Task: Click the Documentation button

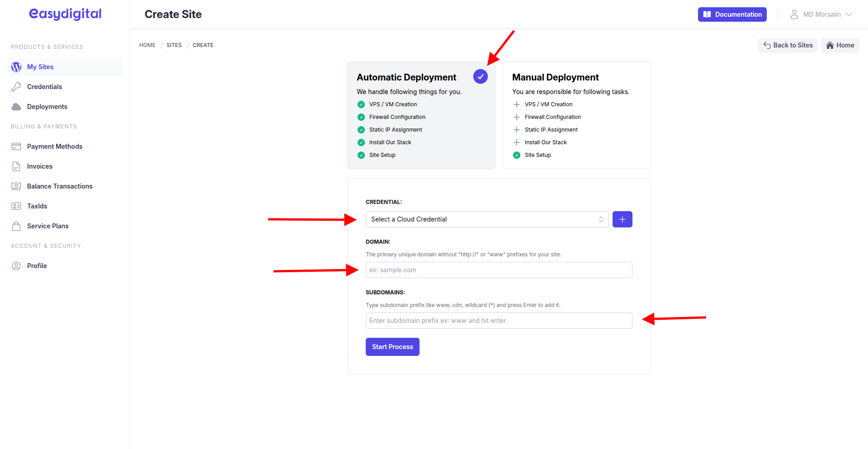Action: (x=732, y=14)
